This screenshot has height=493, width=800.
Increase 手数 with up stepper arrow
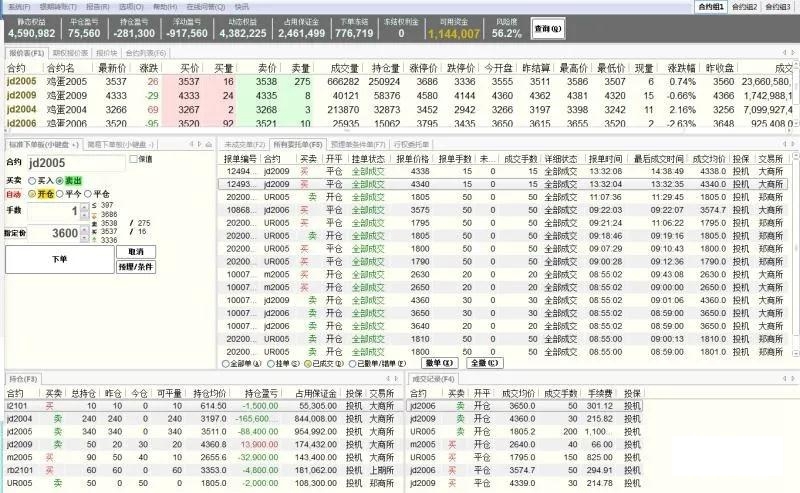pyautogui.click(x=85, y=207)
